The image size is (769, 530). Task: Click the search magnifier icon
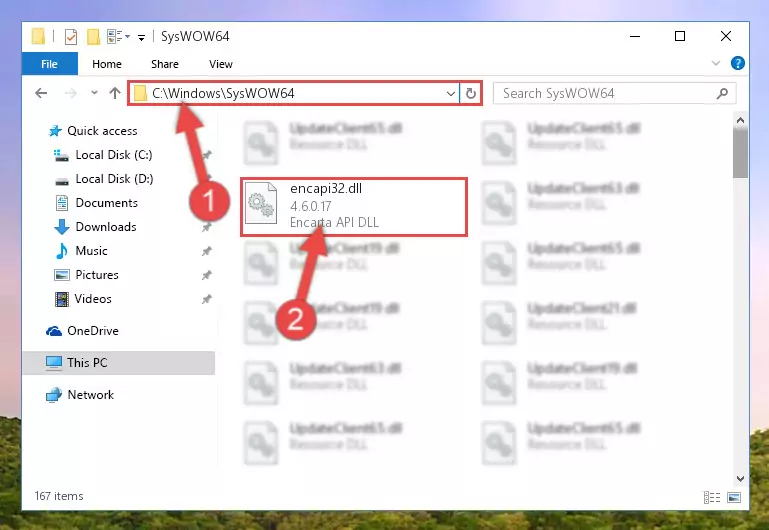pyautogui.click(x=722, y=93)
